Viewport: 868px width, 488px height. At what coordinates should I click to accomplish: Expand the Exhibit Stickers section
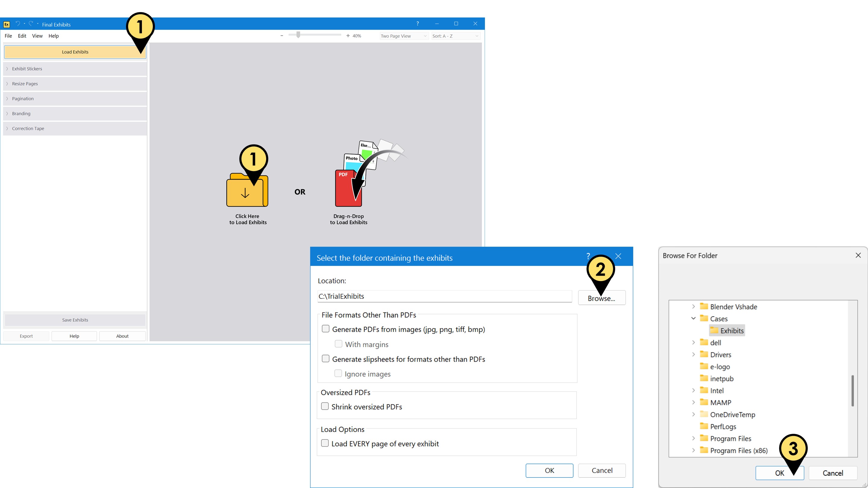pos(75,69)
